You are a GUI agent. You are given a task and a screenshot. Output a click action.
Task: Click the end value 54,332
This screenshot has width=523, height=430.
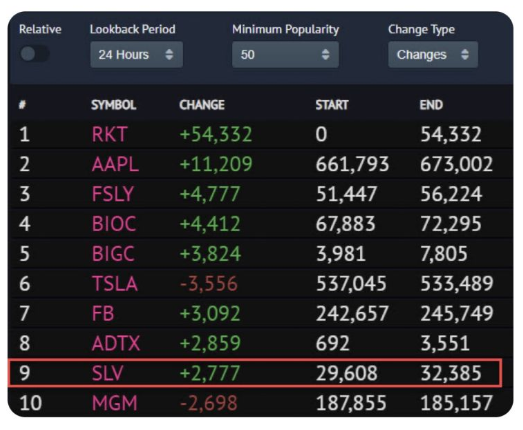coord(451,134)
